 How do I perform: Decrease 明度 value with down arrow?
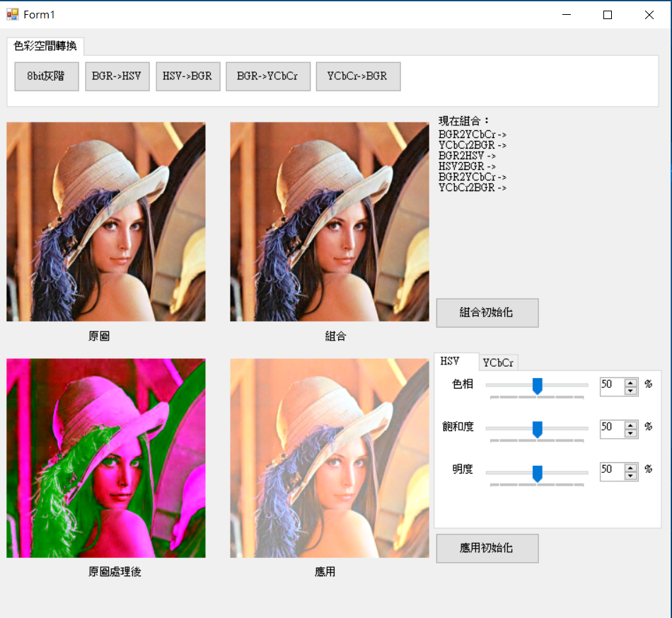[x=630, y=476]
